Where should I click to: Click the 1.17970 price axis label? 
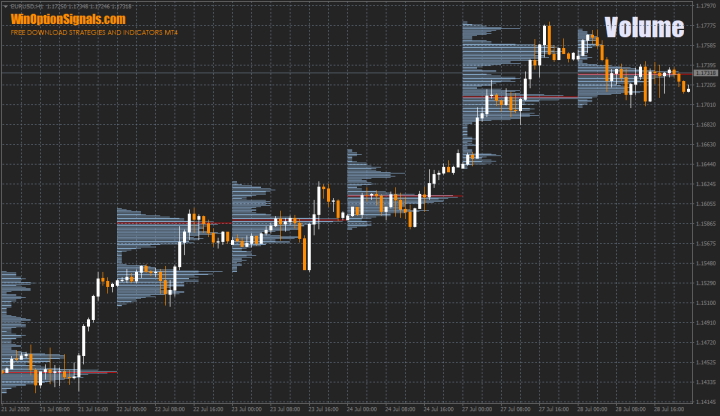(x=705, y=5)
